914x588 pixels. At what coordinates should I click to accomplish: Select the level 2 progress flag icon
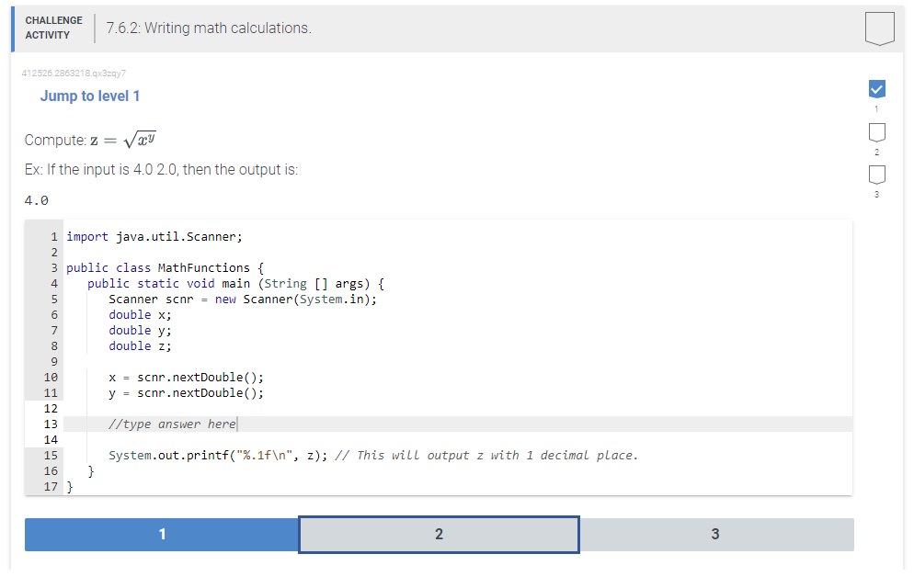(876, 131)
